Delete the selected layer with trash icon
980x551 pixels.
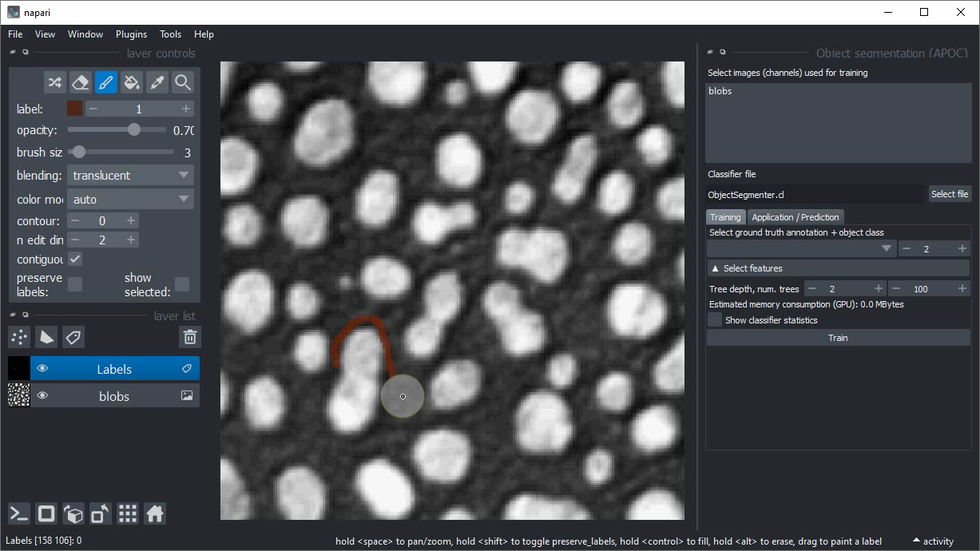tap(189, 337)
